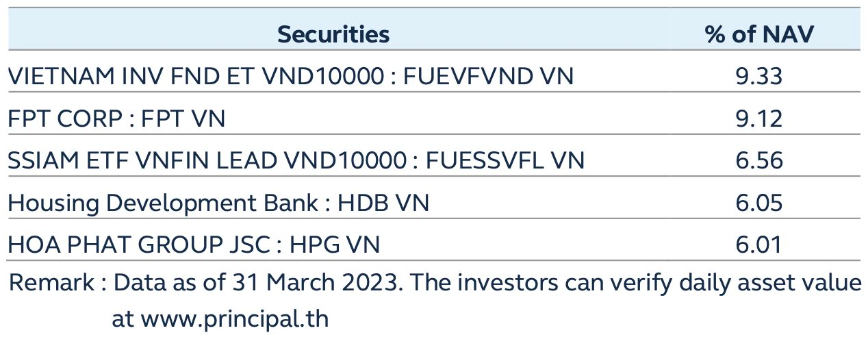Click the 9.12 NAV value
868x337 pixels.
tap(758, 119)
